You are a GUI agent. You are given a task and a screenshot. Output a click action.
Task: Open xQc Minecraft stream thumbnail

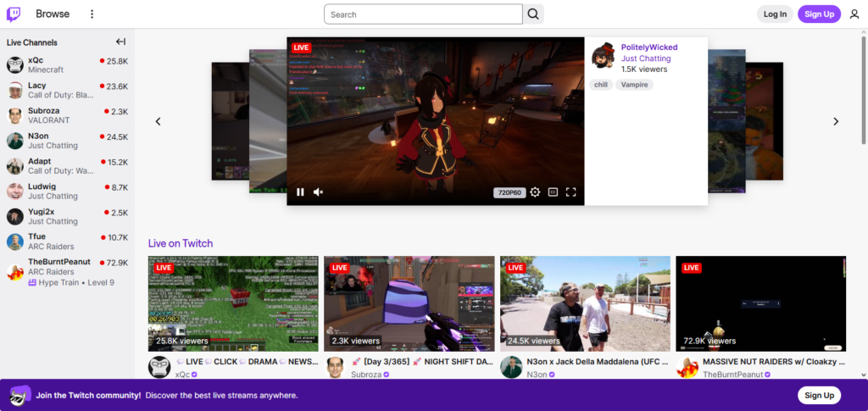click(233, 303)
